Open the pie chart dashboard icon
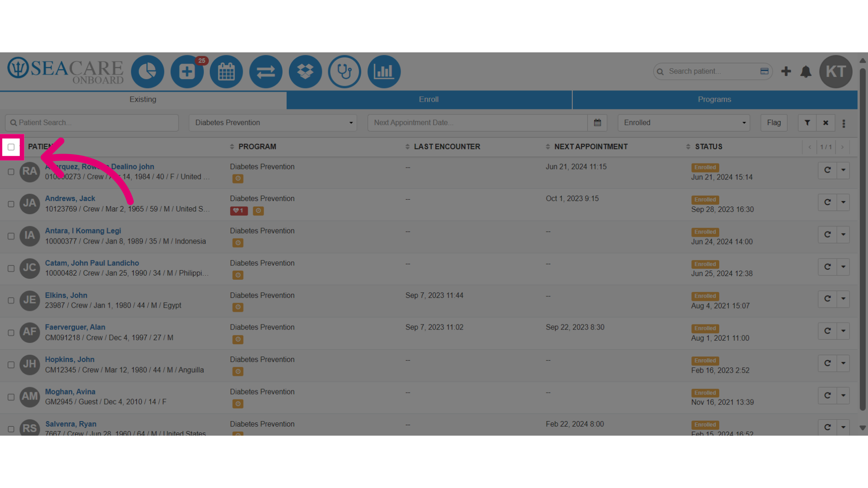The height and width of the screenshot is (488, 868). click(x=147, y=71)
